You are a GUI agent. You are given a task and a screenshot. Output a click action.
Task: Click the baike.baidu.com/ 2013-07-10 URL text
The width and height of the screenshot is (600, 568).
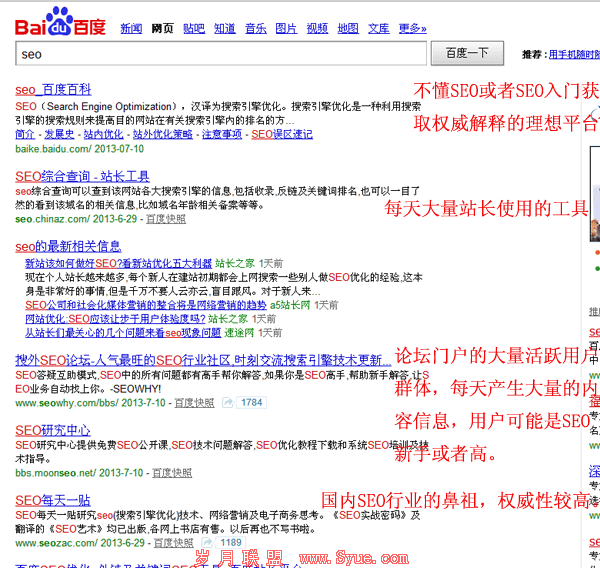click(x=80, y=149)
